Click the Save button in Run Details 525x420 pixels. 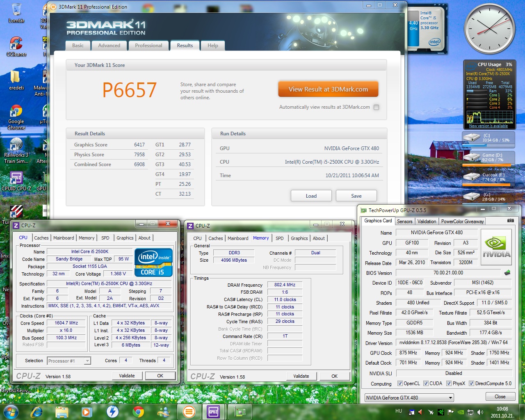(356, 196)
